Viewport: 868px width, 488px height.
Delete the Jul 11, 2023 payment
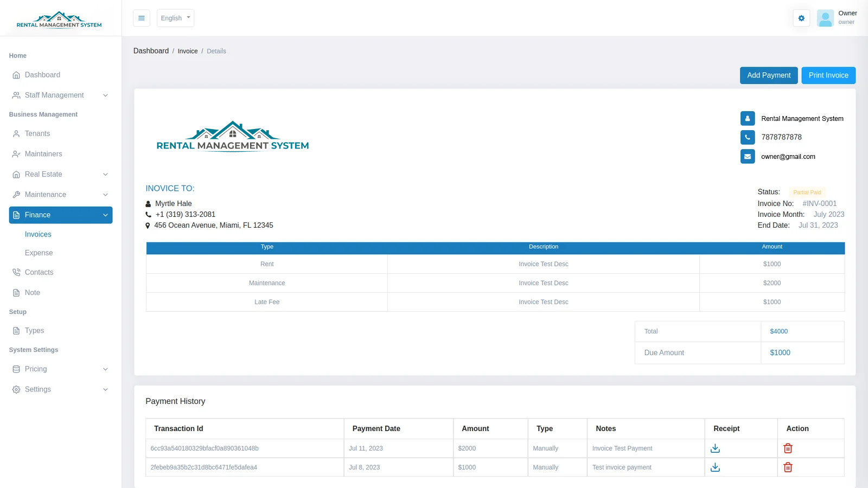tap(788, 448)
